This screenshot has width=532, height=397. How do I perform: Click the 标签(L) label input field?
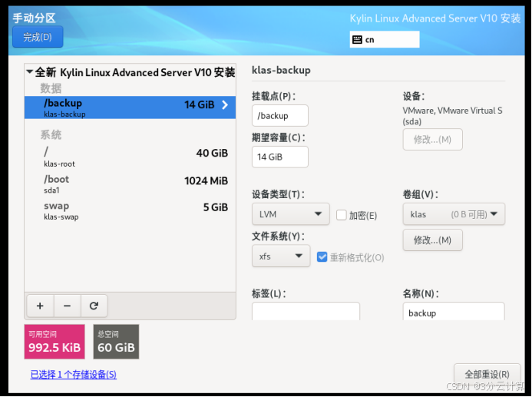coord(306,312)
